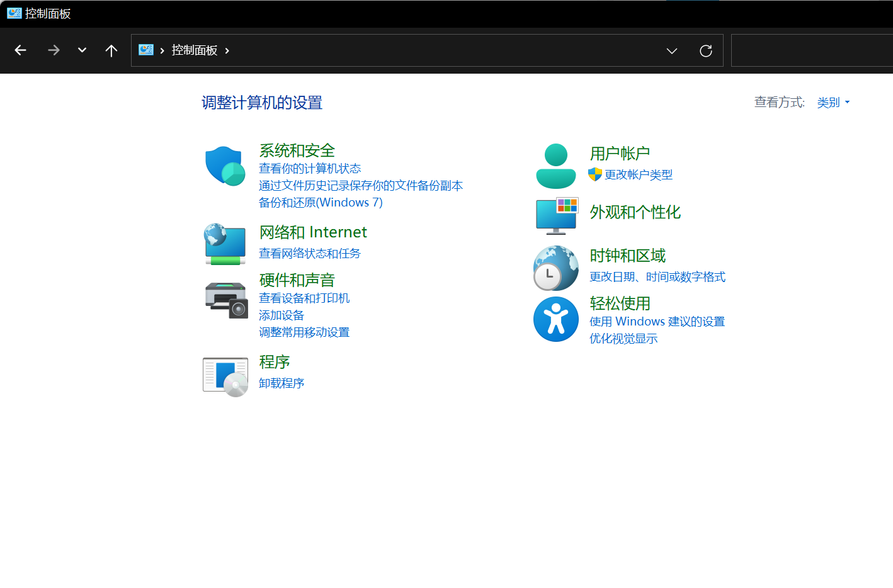Click the Clock and Region globe icon
Viewport: 893px width, 588px height.
tap(556, 268)
